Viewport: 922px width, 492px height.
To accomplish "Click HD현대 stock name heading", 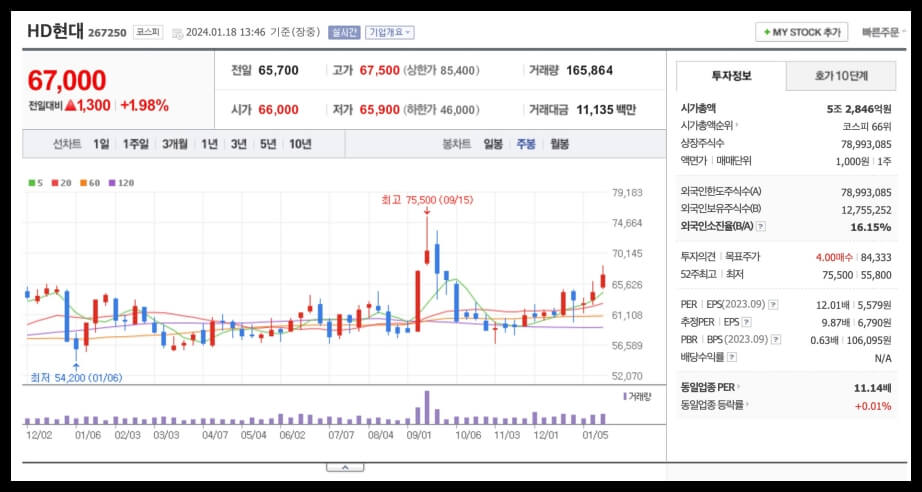I will pos(56,31).
